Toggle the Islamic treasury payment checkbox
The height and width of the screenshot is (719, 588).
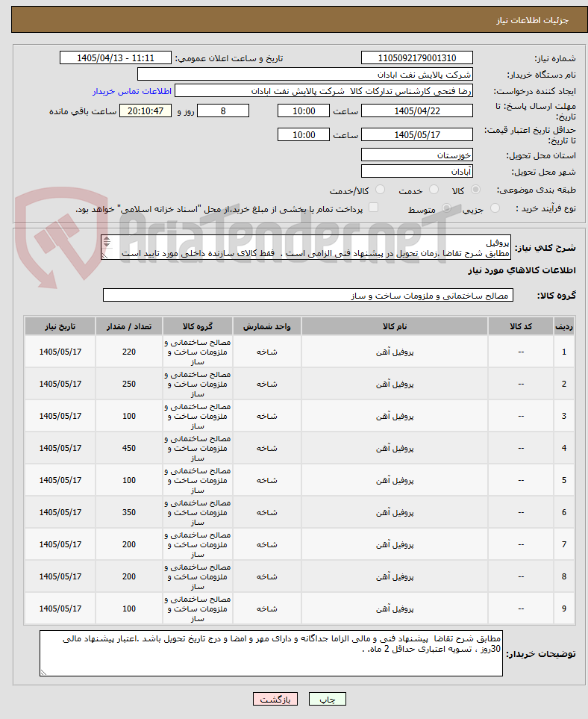[374, 208]
